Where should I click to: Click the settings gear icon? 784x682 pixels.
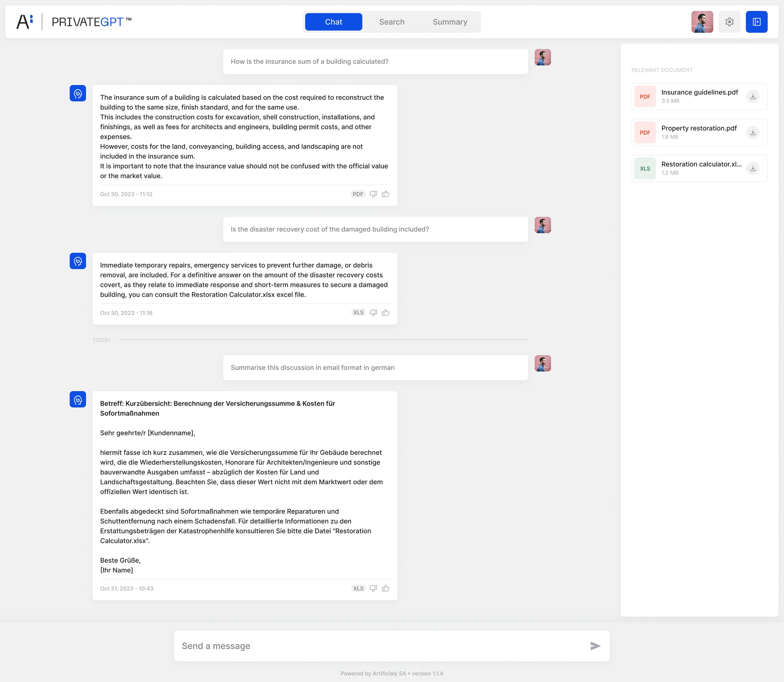(729, 21)
